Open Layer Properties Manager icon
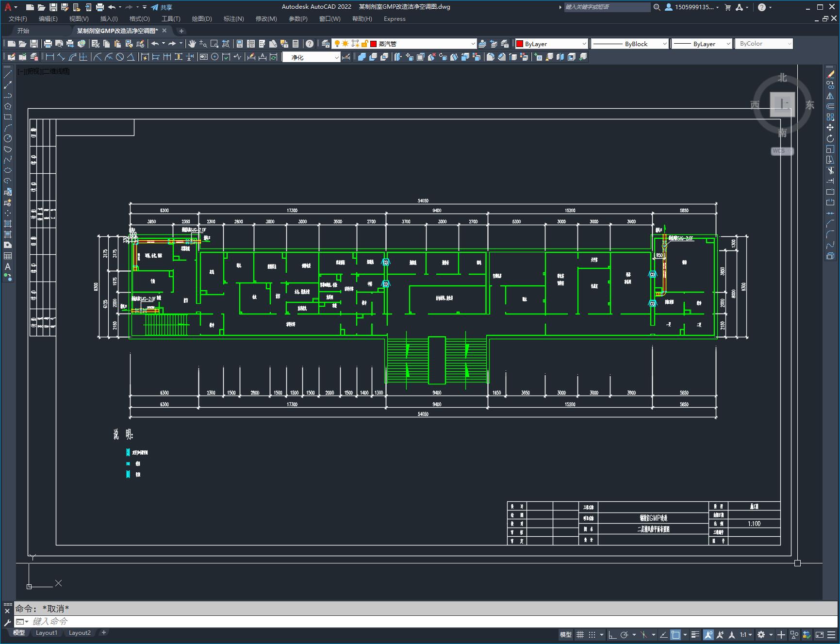840x644 pixels. point(326,44)
